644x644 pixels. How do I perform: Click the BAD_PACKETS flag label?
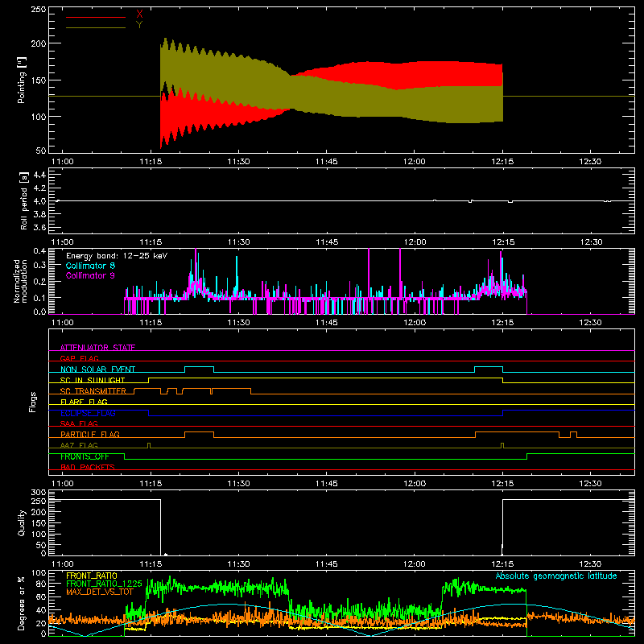(88, 467)
